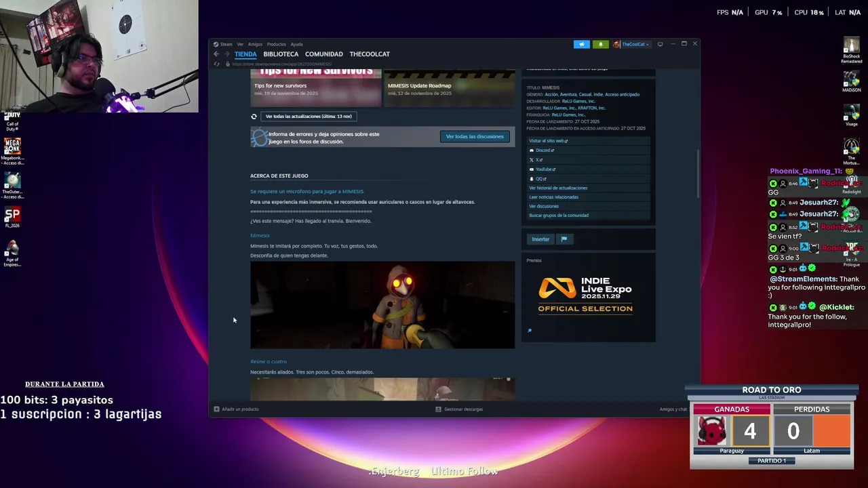This screenshot has width=868, height=488.
Task: Click Gestionar descargas label
Action: pos(463,409)
